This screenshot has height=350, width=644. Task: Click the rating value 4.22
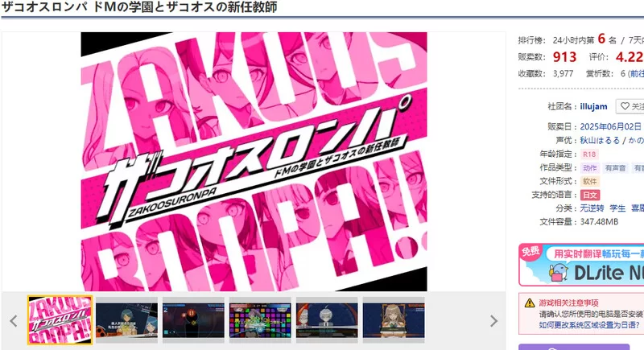pyautogui.click(x=630, y=57)
